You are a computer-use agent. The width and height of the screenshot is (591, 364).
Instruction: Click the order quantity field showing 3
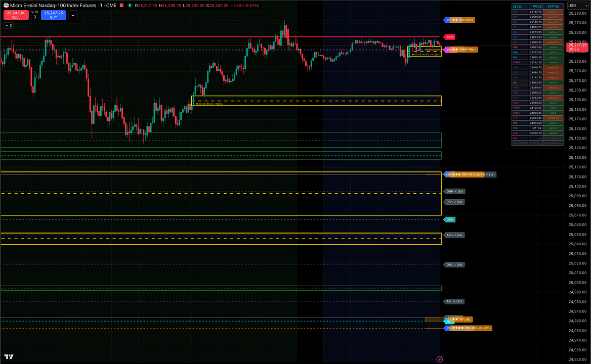(34, 17)
